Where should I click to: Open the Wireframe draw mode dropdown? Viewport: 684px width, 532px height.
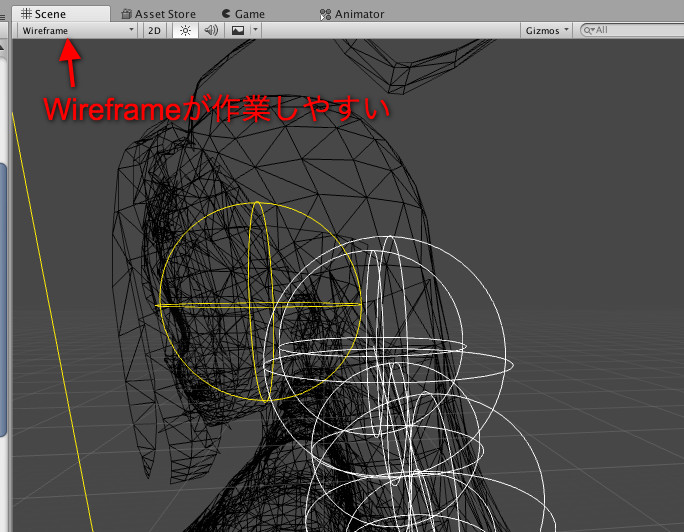pos(78,31)
